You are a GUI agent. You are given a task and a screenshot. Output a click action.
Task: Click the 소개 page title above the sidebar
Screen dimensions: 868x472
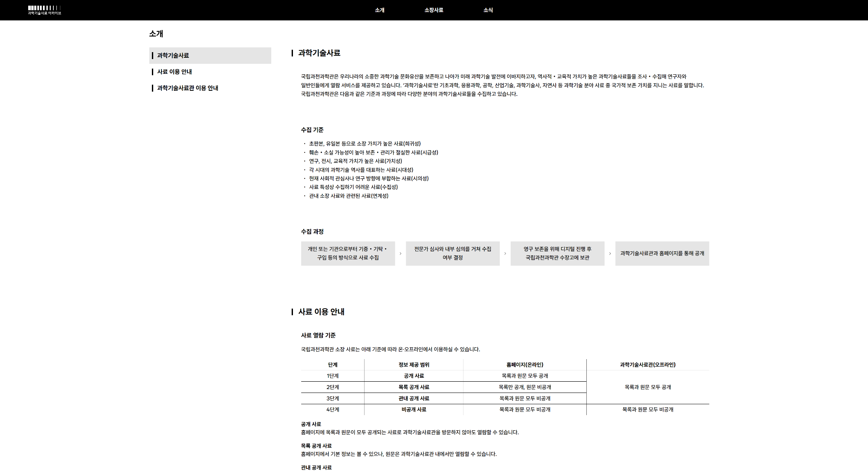[156, 34]
